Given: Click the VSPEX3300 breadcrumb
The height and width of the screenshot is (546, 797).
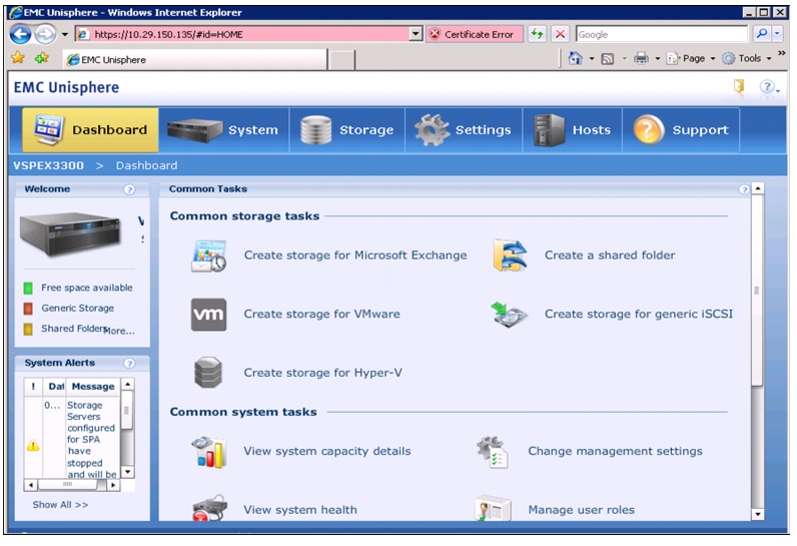Looking at the screenshot, I should 48,166.
